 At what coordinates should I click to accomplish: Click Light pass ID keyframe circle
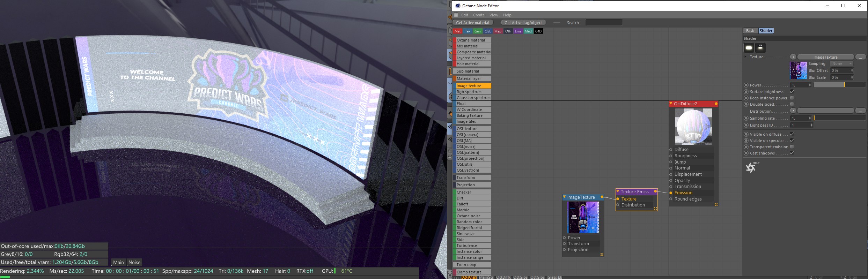(x=746, y=125)
